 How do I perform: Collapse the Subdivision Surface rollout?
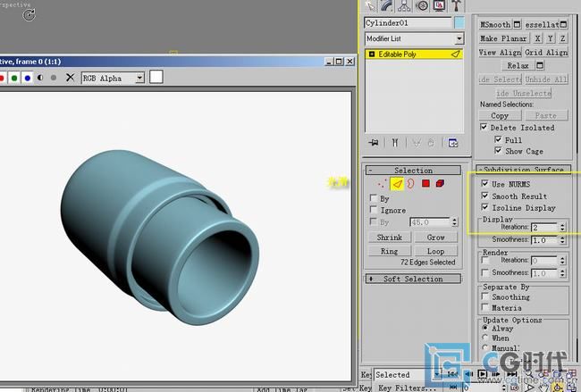[x=523, y=169]
